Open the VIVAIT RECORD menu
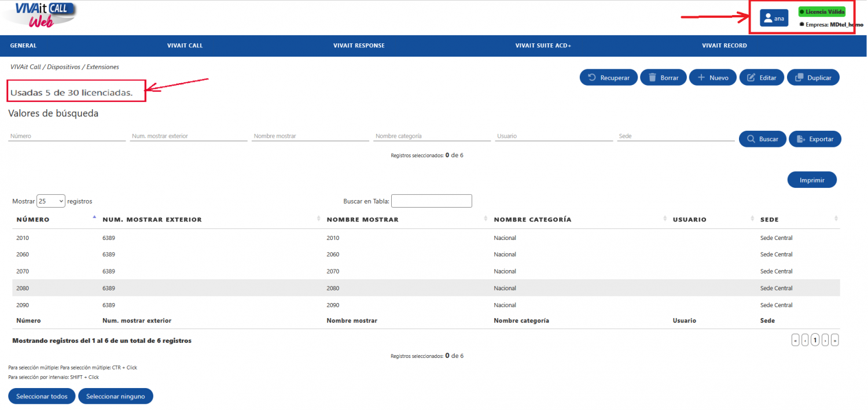The image size is (868, 410). pos(724,46)
